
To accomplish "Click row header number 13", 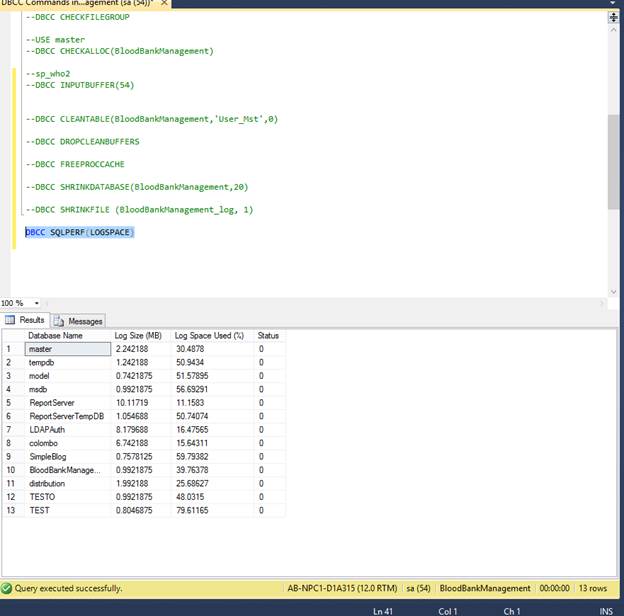I will click(x=13, y=510).
